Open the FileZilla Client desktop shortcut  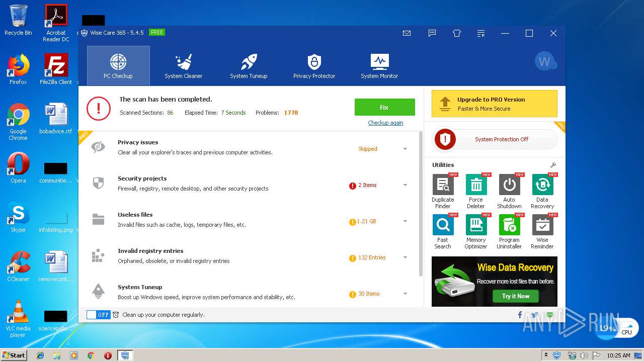pyautogui.click(x=56, y=69)
